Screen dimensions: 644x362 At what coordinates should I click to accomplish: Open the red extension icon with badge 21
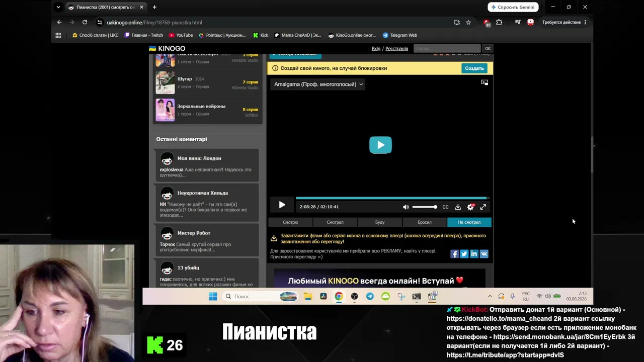(487, 22)
